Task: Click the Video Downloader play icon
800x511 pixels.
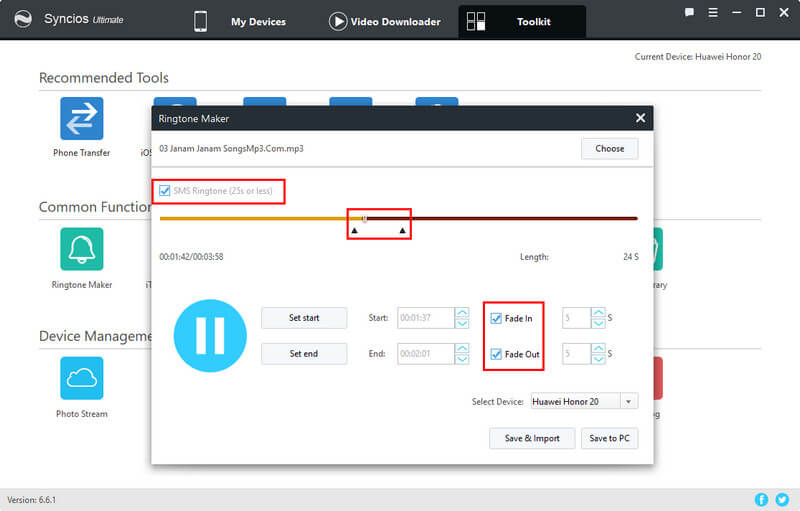Action: click(x=338, y=21)
